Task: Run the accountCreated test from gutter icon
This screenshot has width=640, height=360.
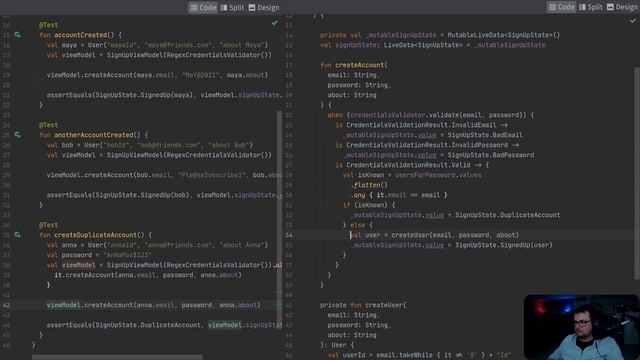Action: point(17,35)
